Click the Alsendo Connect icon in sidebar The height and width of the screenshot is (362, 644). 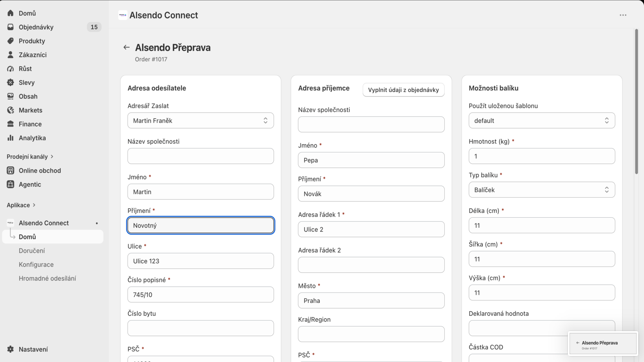pyautogui.click(x=10, y=223)
